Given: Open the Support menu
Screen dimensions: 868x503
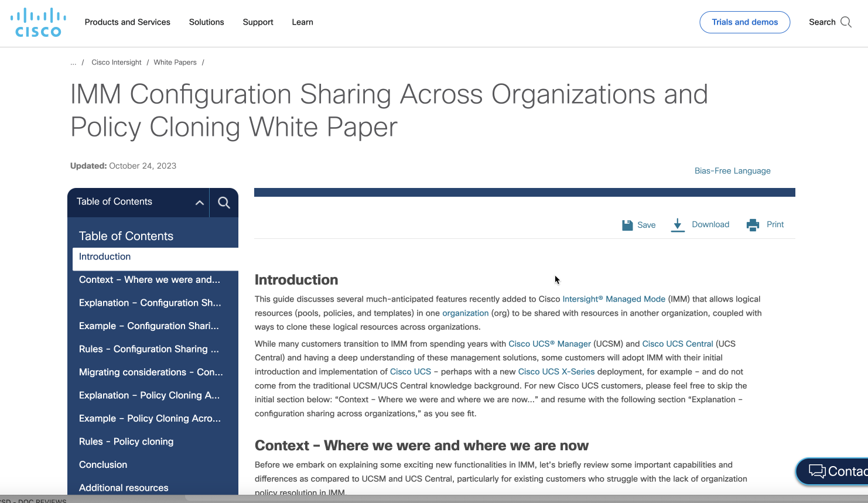Looking at the screenshot, I should tap(258, 22).
